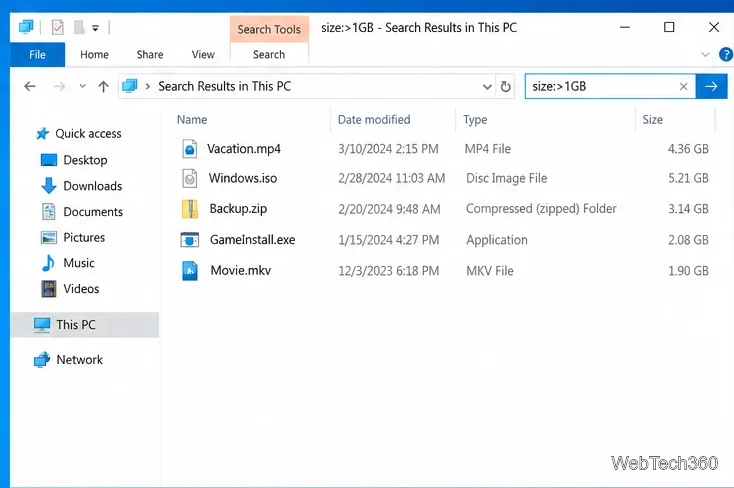Screen dimensions: 734x488
Task: Click the Windows.iso disc image icon
Action: 190,178
